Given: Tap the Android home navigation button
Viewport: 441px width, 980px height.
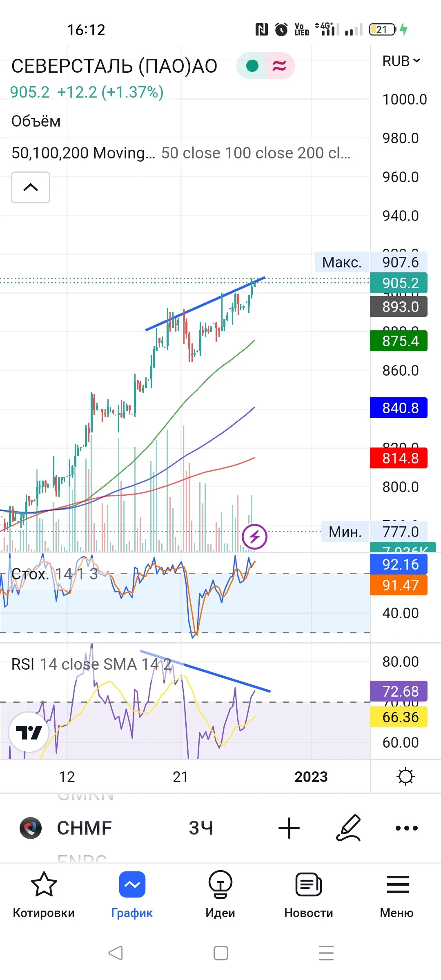Looking at the screenshot, I should 221,953.
